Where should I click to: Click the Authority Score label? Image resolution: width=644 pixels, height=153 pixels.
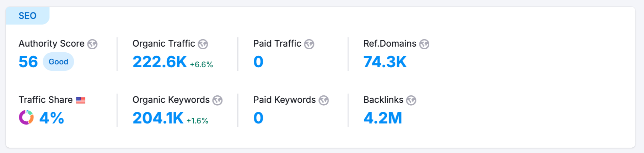(52, 43)
